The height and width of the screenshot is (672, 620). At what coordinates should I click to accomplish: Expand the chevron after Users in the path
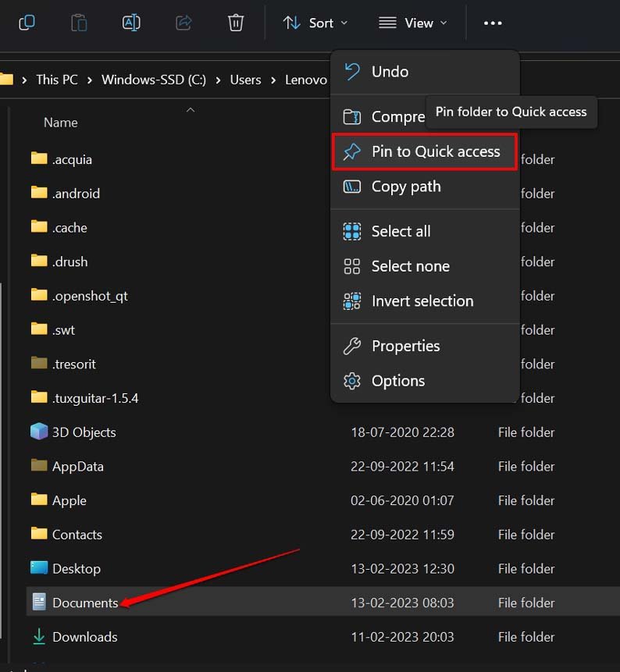coord(273,80)
